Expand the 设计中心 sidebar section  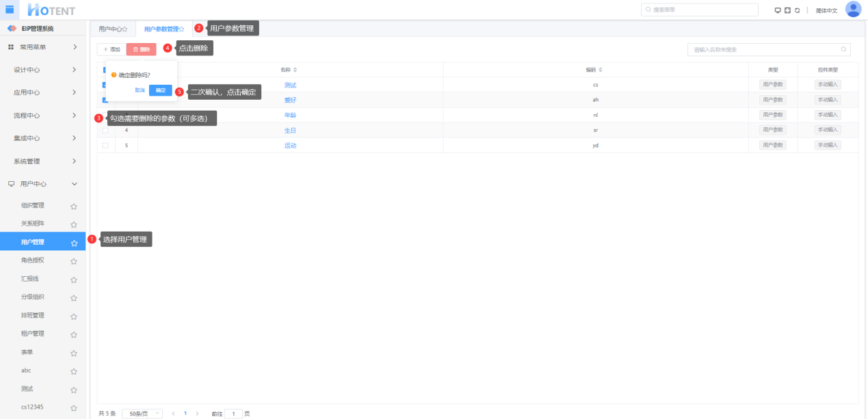tap(42, 70)
